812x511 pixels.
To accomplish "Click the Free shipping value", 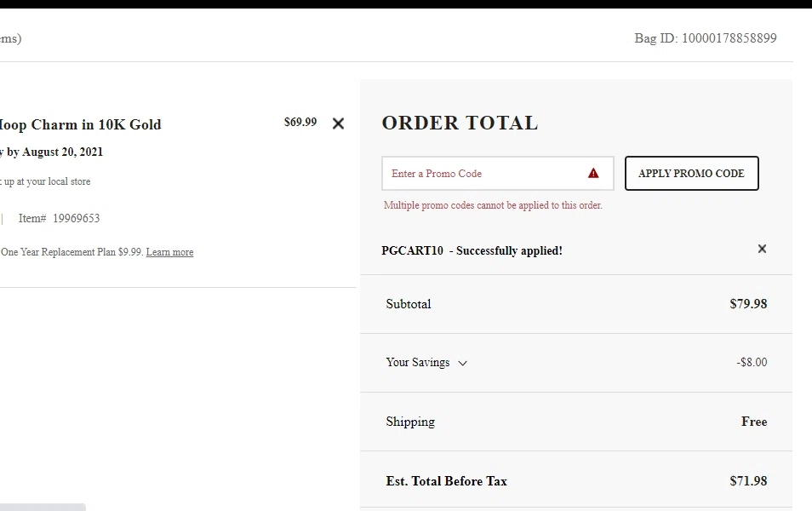I will pyautogui.click(x=754, y=422).
